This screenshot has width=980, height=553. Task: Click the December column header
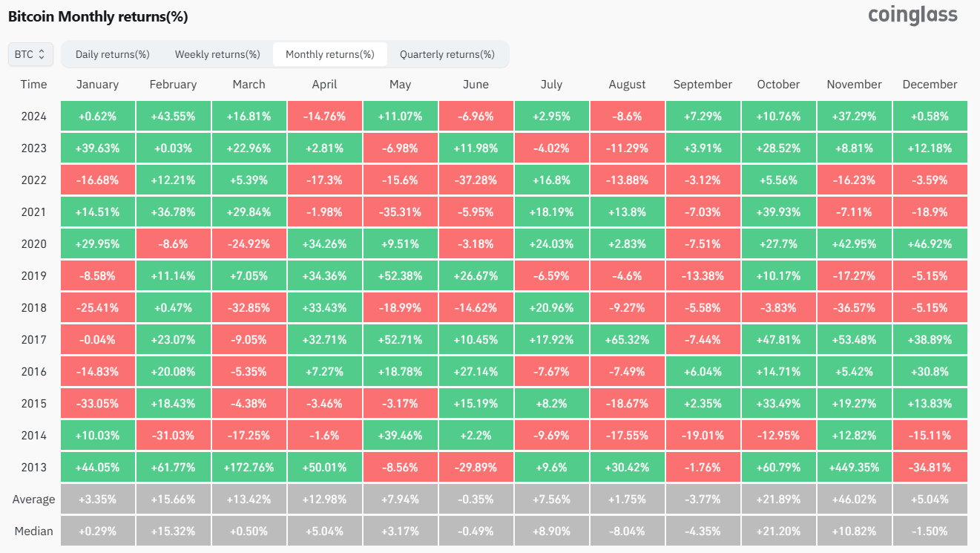[930, 85]
